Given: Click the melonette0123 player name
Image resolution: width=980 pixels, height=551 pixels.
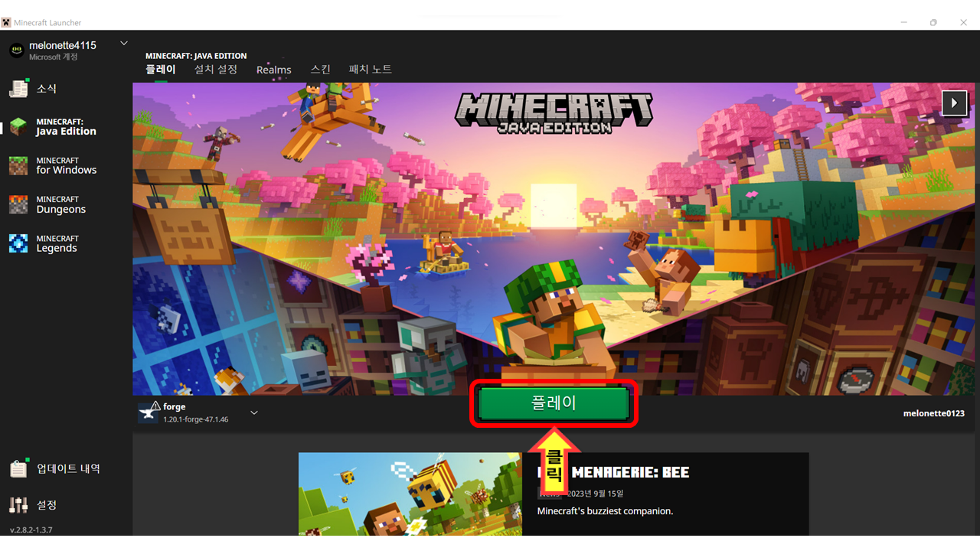Looking at the screenshot, I should click(934, 413).
